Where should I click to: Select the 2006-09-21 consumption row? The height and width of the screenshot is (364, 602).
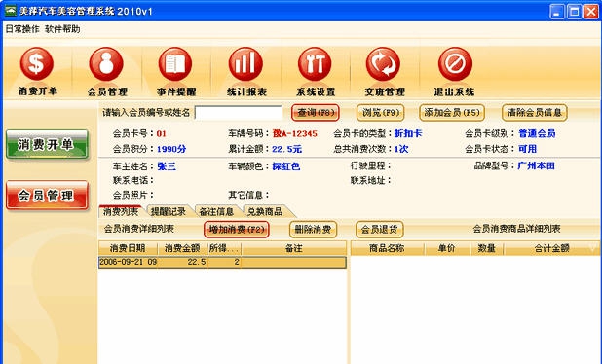point(222,262)
